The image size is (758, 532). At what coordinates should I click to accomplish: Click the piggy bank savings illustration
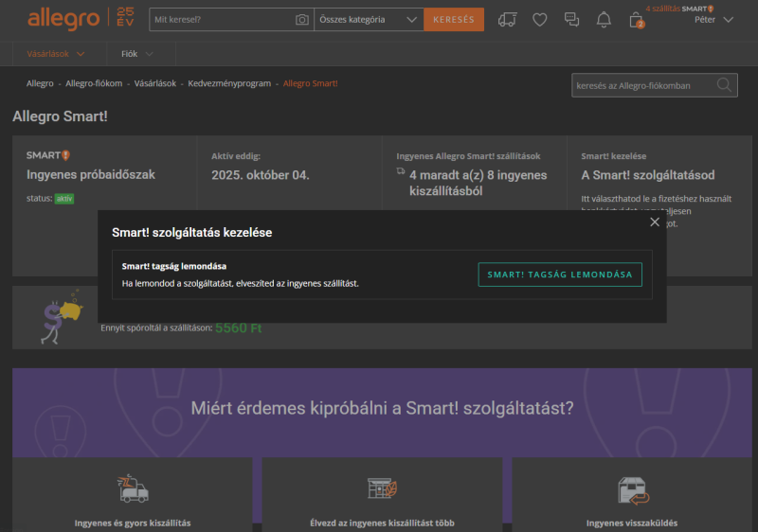pyautogui.click(x=62, y=317)
